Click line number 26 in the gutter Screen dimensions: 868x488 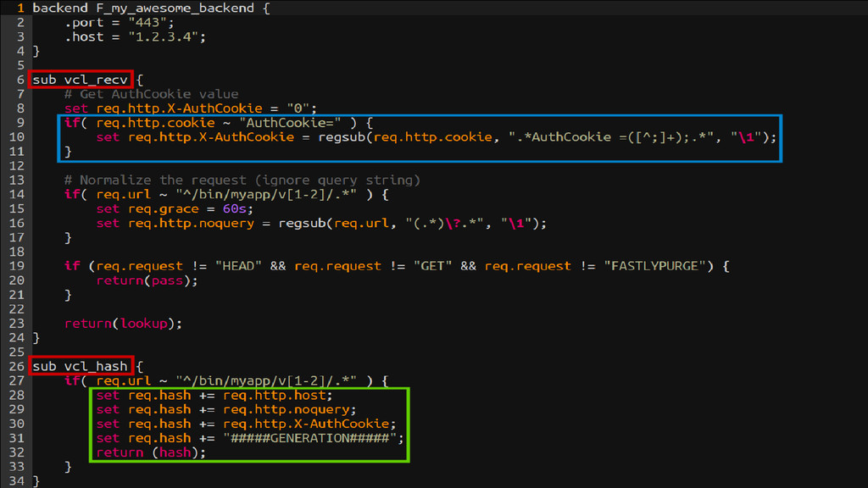point(17,367)
